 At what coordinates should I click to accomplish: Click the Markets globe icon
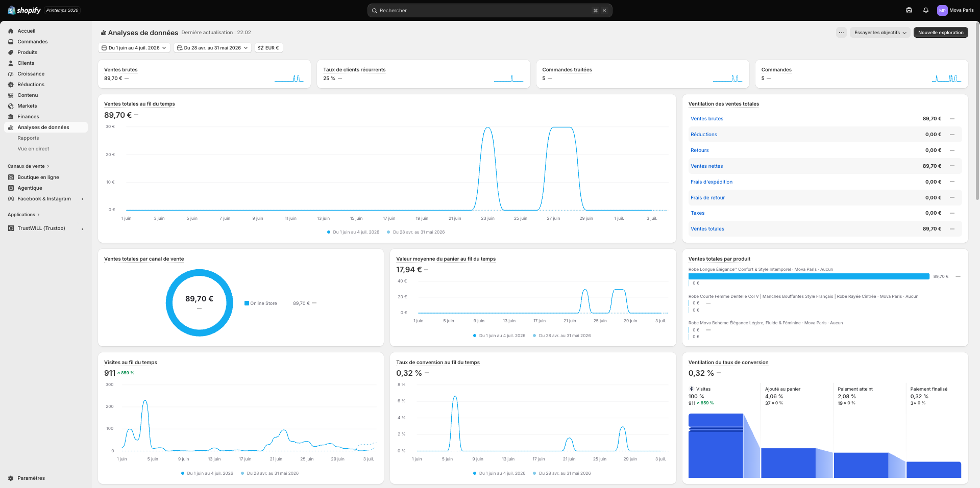[11, 106]
